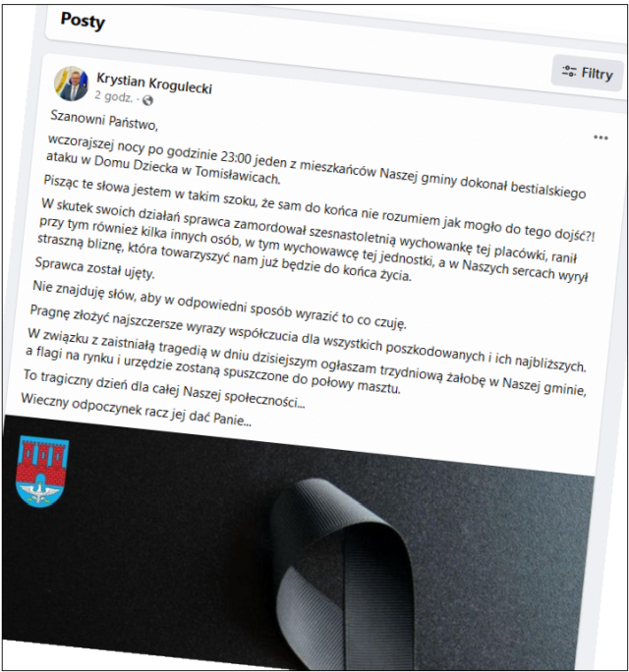Click the "Szanowni Państwo" greeting line

tap(104, 120)
